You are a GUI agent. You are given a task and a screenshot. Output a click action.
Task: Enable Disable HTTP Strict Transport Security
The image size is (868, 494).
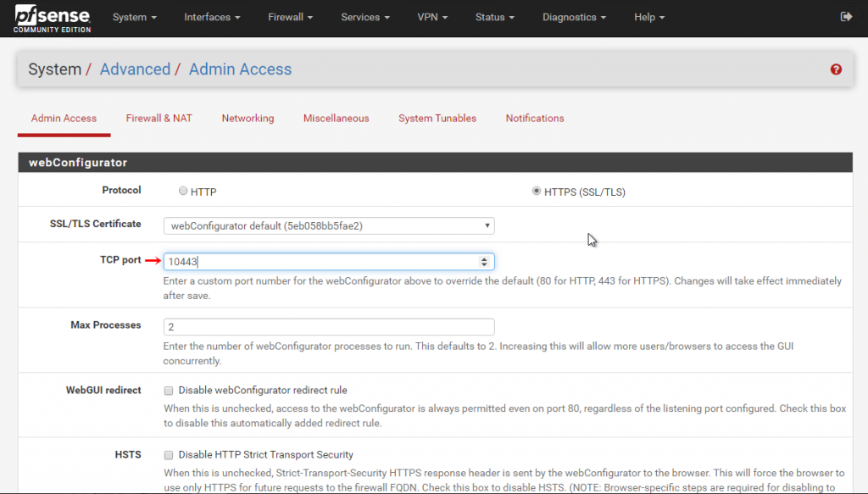point(168,455)
